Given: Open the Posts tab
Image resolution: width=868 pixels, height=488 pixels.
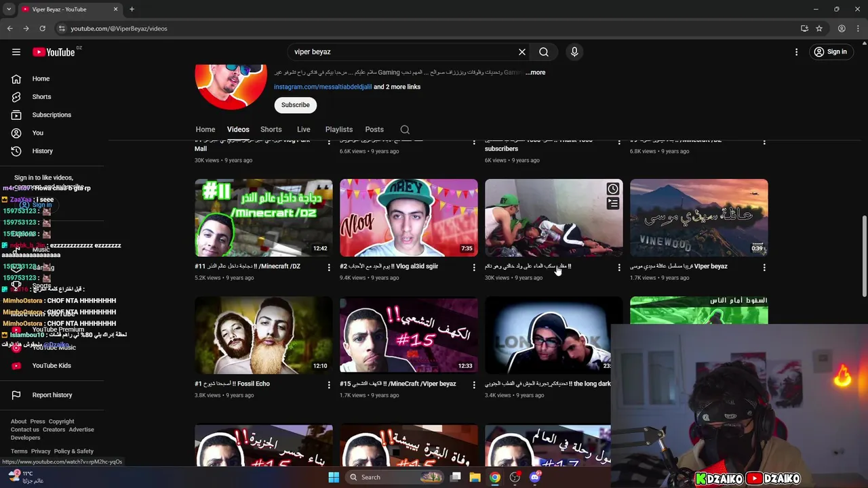Looking at the screenshot, I should click(x=374, y=129).
